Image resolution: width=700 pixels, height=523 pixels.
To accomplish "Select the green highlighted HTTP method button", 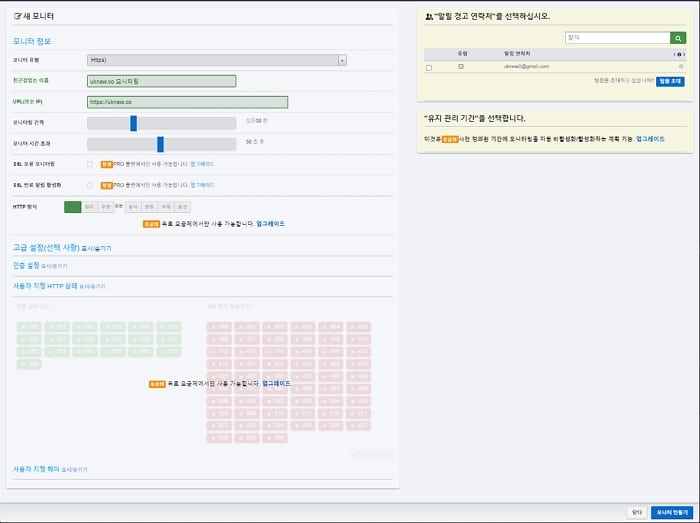I will [73, 207].
